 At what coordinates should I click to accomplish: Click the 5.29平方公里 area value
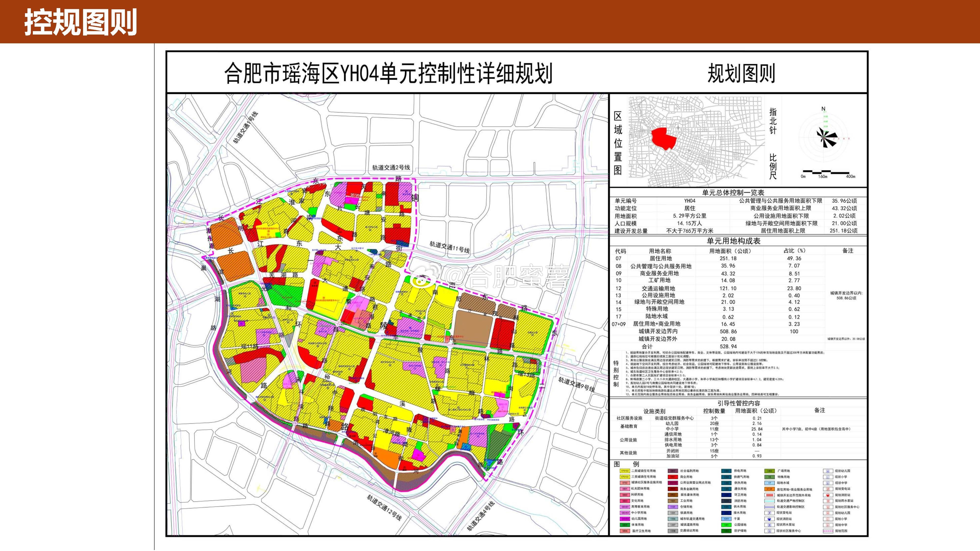[x=689, y=216]
